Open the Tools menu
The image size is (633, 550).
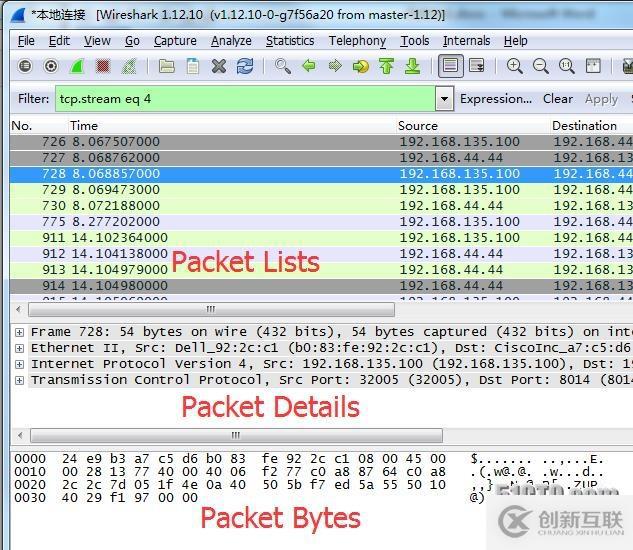(x=415, y=41)
